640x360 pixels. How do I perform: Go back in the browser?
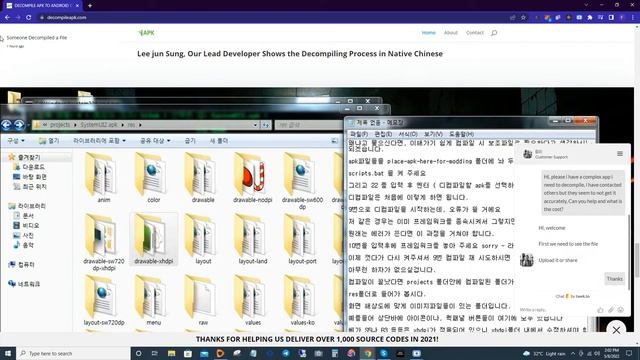[7, 18]
